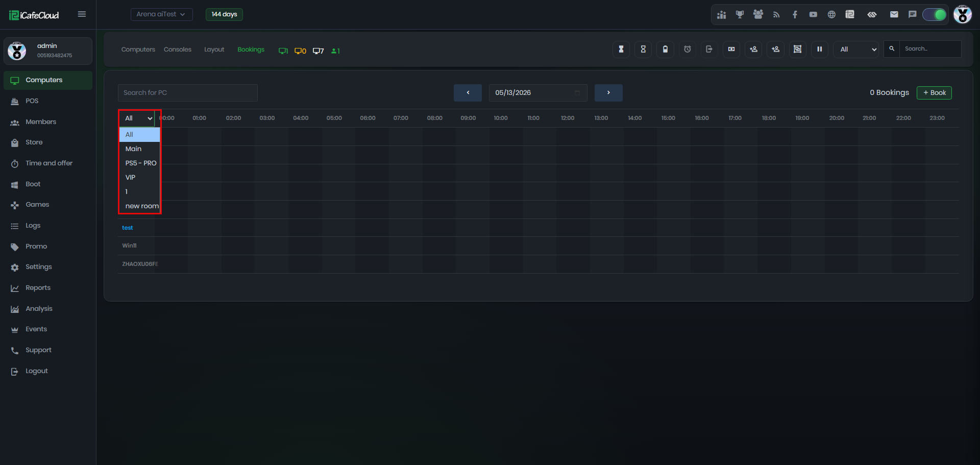Screen dimensions: 980x465
Task: Go to next day with right arrow
Action: point(608,93)
